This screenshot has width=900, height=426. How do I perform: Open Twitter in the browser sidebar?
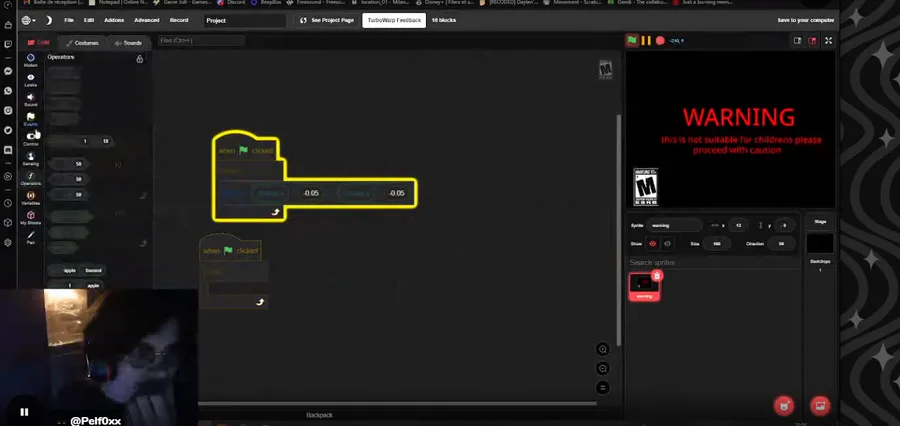8,130
